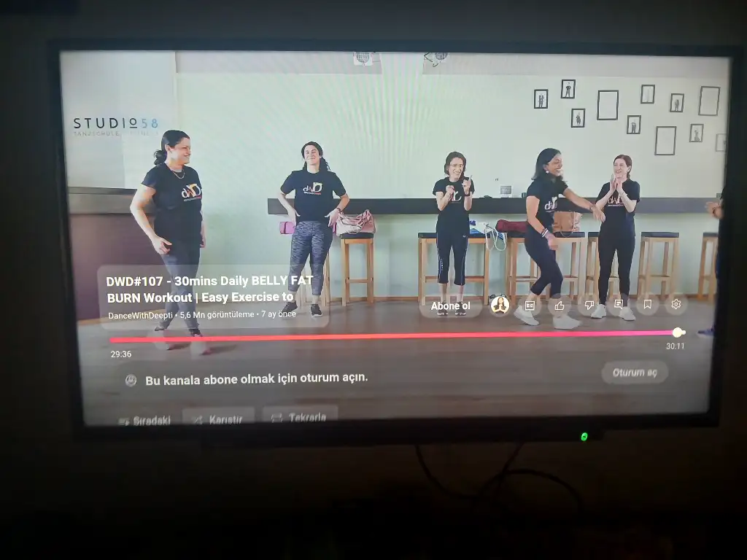Open the comments icon
747x560 pixels.
(619, 304)
